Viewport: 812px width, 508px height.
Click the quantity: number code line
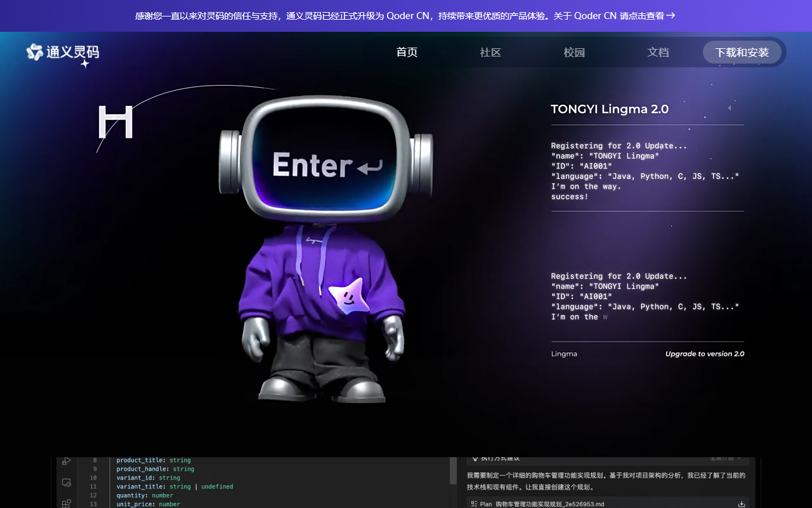pos(145,495)
